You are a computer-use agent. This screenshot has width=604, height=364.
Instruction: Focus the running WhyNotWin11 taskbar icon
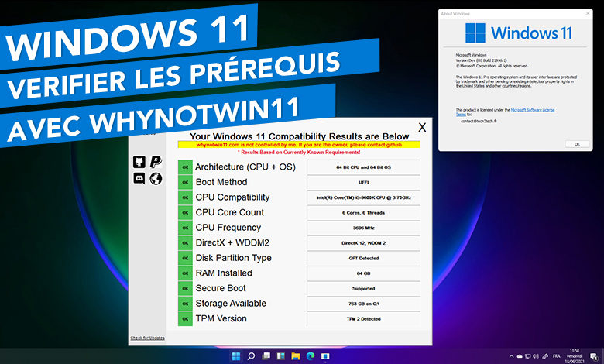[325, 356]
